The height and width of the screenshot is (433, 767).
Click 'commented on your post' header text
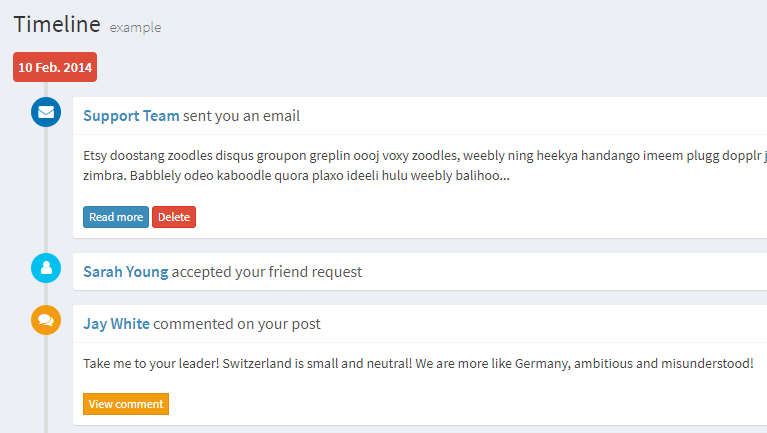pos(237,324)
